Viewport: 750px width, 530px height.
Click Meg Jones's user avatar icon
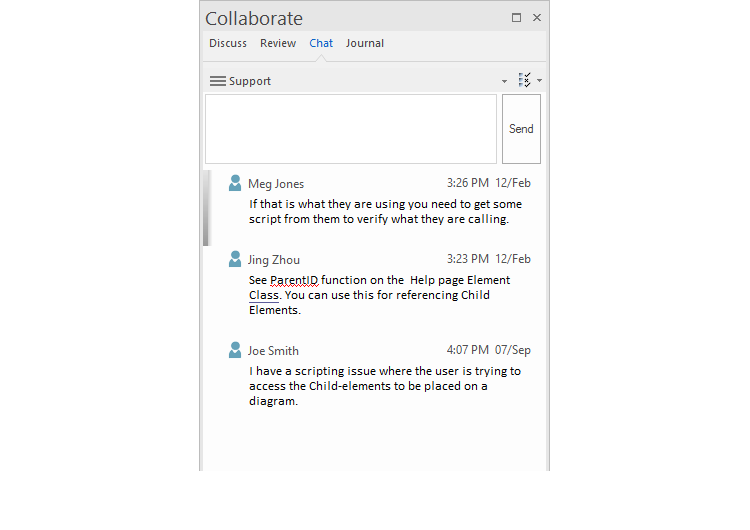(235, 183)
